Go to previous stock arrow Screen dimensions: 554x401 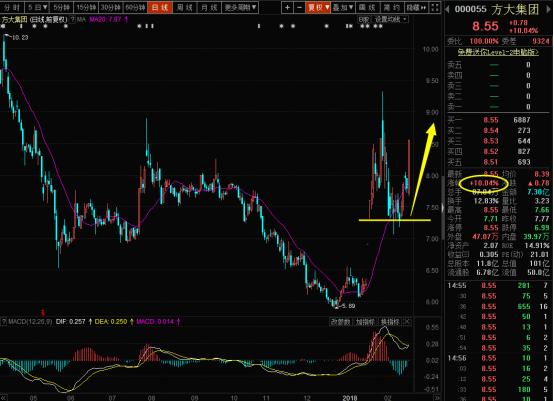click(448, 9)
